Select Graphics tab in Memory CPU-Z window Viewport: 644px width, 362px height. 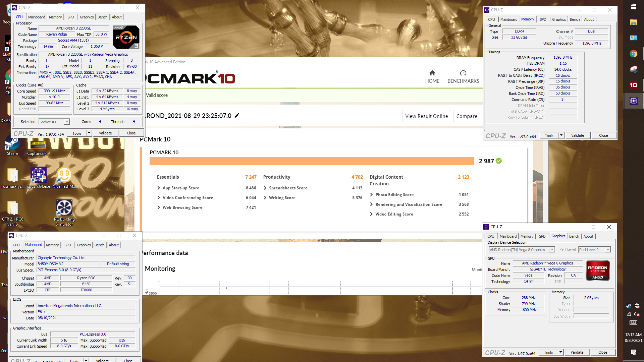click(x=559, y=19)
